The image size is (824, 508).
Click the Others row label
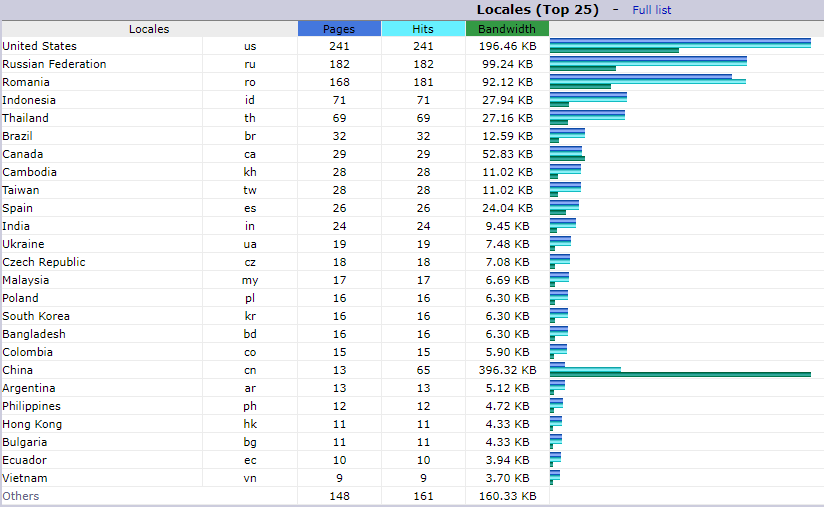[x=21, y=496]
